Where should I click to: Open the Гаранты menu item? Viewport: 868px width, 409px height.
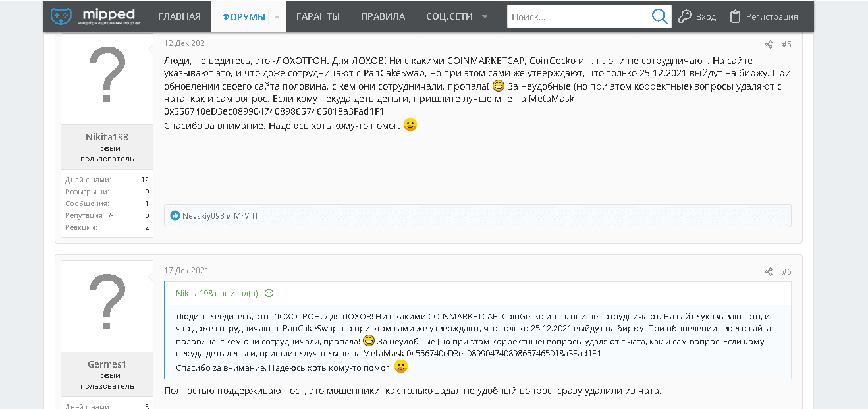[x=317, y=16]
